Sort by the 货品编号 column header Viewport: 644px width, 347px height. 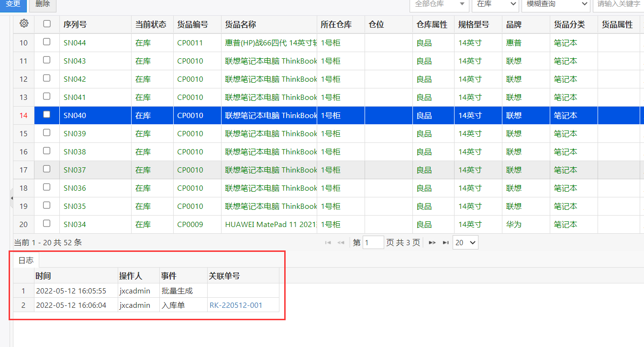pos(197,25)
